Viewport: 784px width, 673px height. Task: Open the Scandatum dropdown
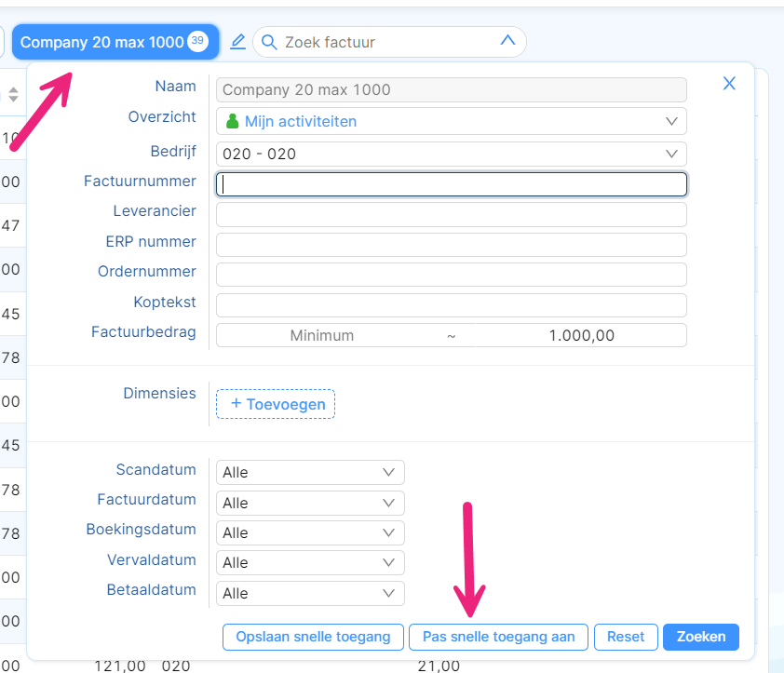tap(310, 472)
